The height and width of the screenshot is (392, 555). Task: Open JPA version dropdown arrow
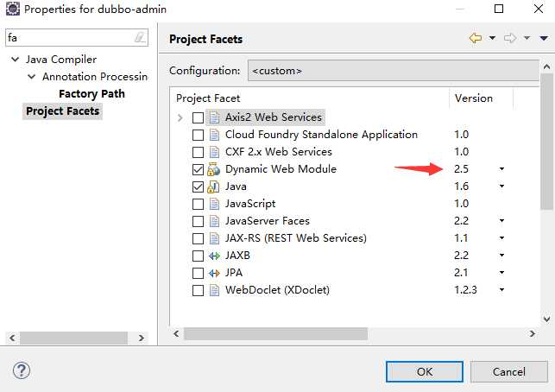click(501, 273)
